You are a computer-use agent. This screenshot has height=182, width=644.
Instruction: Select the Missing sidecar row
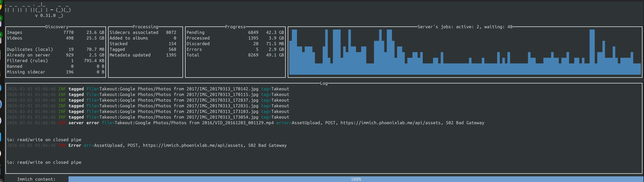click(55, 72)
